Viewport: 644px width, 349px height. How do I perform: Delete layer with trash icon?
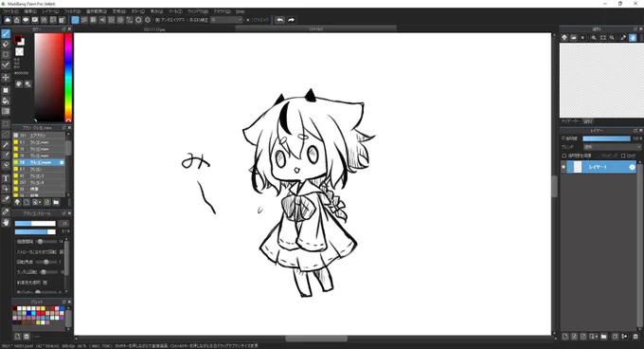coord(635,337)
